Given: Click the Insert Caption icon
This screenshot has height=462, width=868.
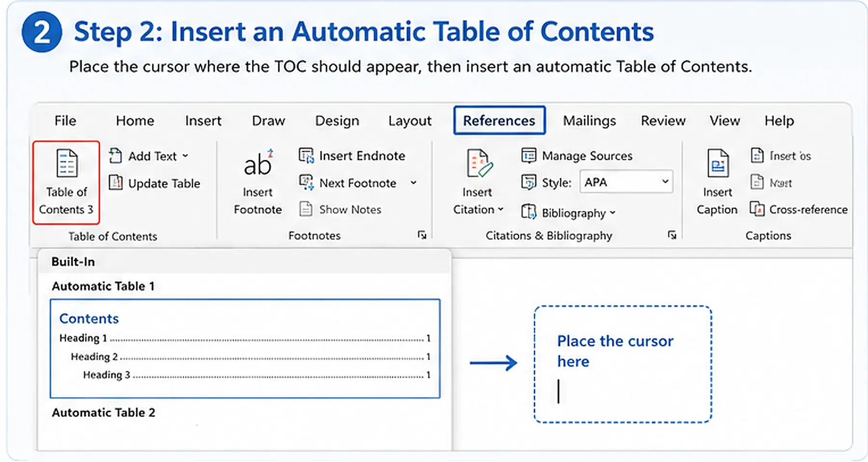Looking at the screenshot, I should 718,163.
